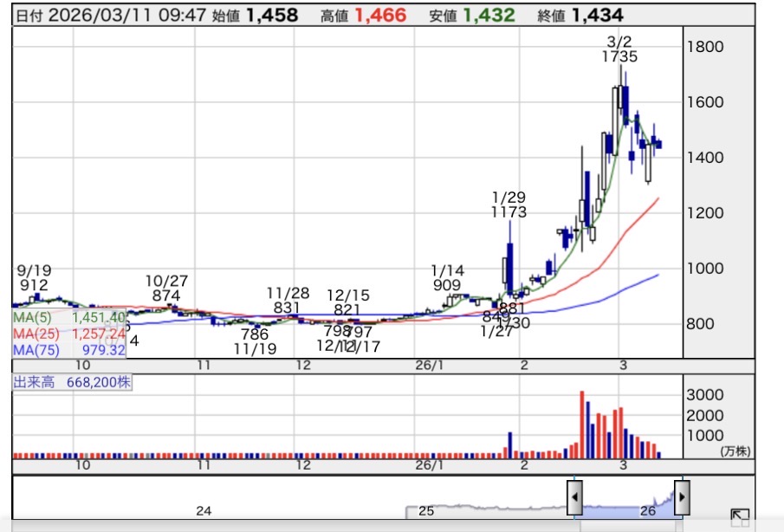Jump to year 25 in navigator timeline
The image size is (784, 532).
425,511
